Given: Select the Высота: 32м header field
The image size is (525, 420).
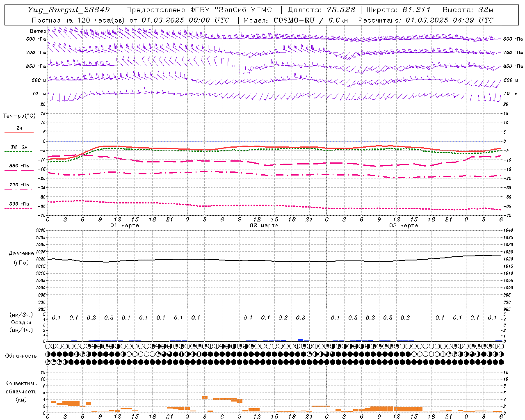Looking at the screenshot, I should (467, 10).
